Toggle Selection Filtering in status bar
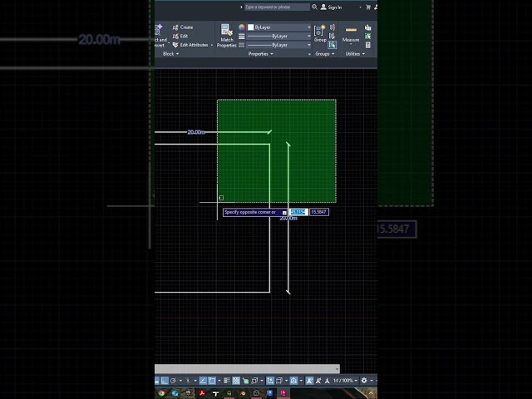Screen dimensions: 532x399 tap(279, 381)
